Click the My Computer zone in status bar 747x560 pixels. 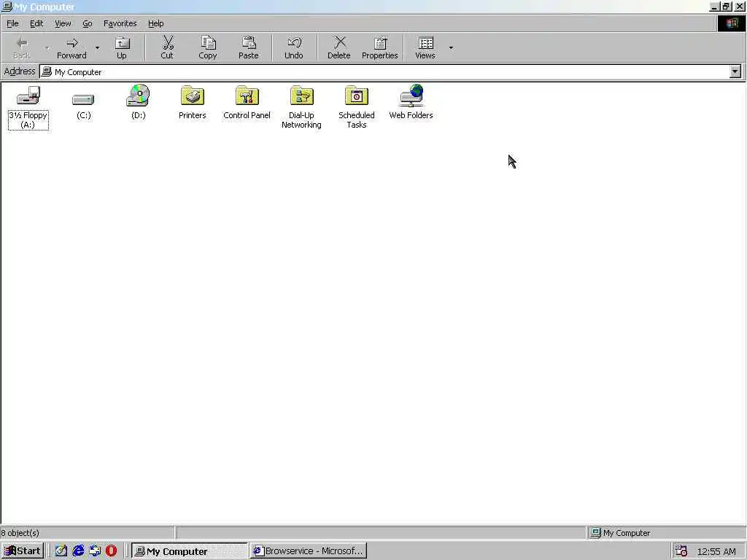[620, 533]
